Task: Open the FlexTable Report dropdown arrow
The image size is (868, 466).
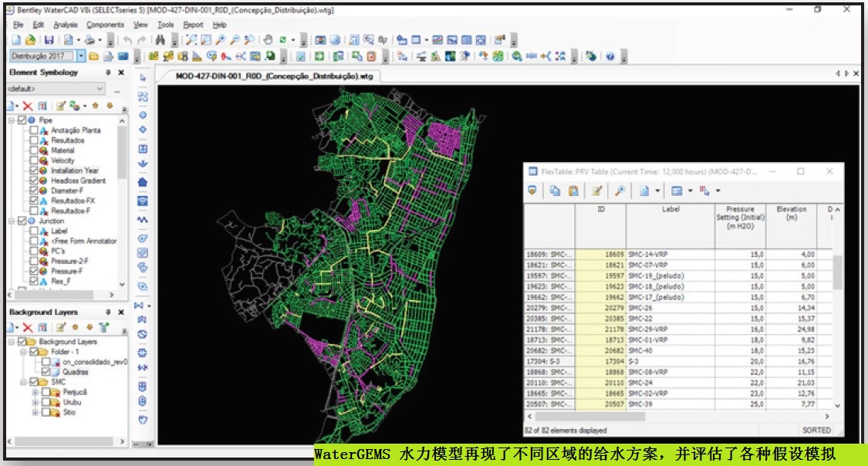Action: tap(657, 191)
